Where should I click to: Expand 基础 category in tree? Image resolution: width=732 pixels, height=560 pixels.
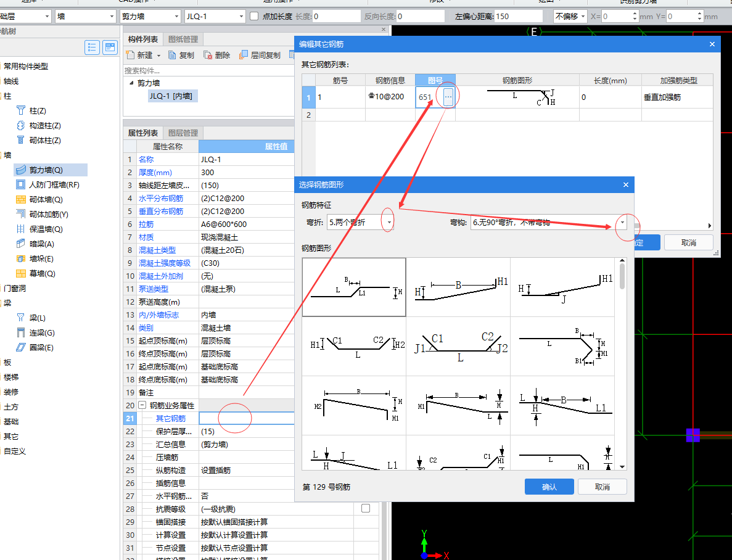pos(11,421)
